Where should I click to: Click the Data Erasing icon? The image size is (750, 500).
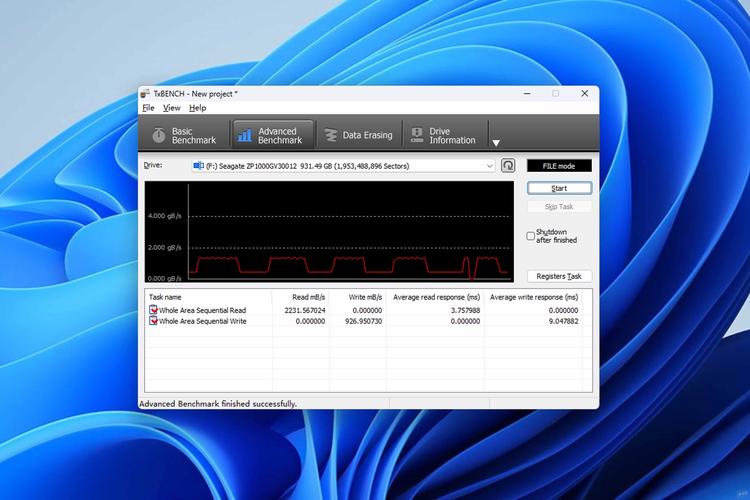pyautogui.click(x=331, y=136)
